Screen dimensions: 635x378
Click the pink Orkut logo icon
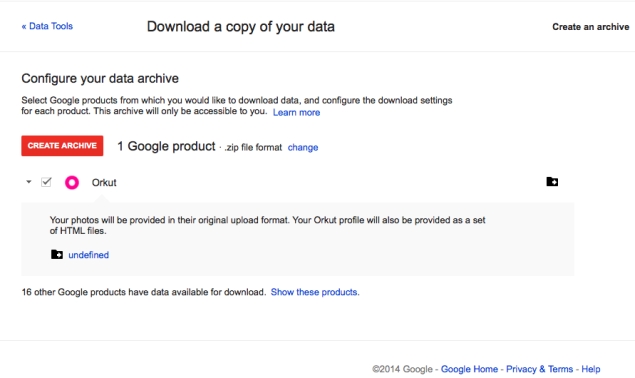pyautogui.click(x=72, y=183)
